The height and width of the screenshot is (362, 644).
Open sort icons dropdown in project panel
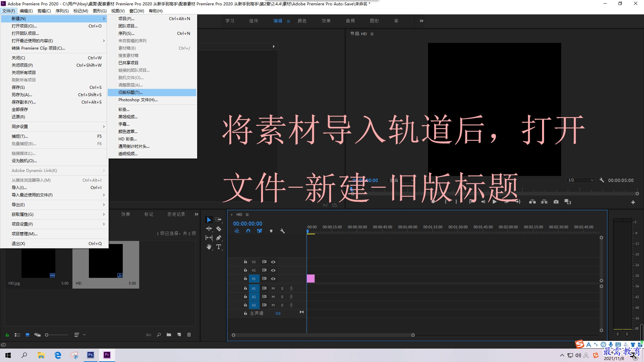coord(79,335)
